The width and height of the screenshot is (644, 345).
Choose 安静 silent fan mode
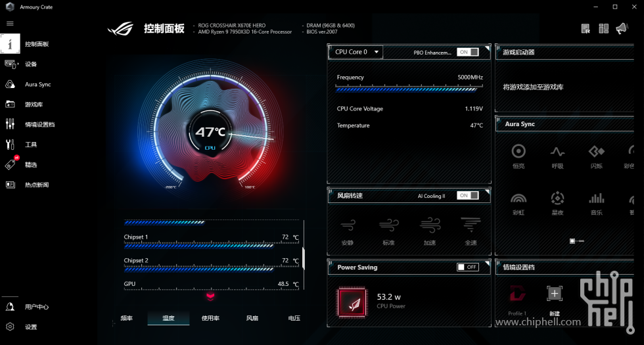point(348,231)
